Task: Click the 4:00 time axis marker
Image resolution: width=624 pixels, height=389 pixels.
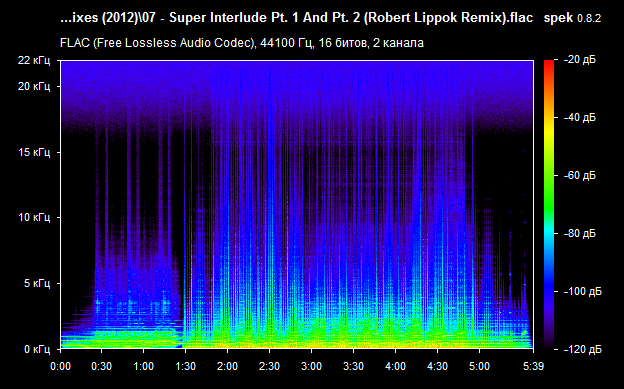Action: pyautogui.click(x=396, y=366)
